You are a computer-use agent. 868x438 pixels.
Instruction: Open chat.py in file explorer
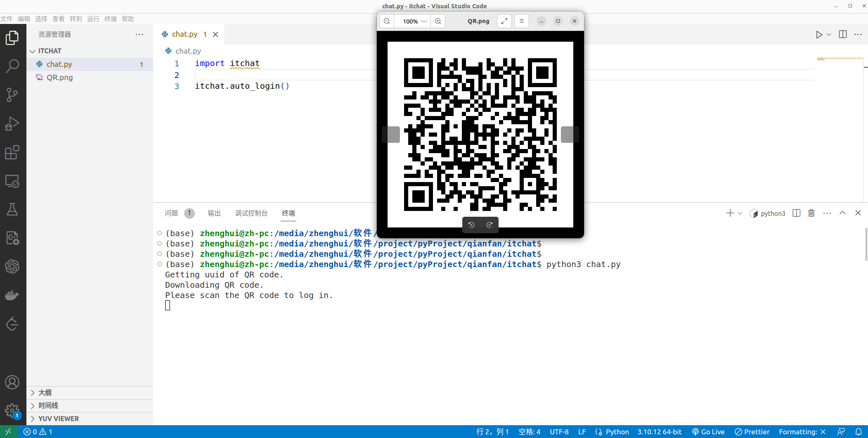tap(90, 64)
